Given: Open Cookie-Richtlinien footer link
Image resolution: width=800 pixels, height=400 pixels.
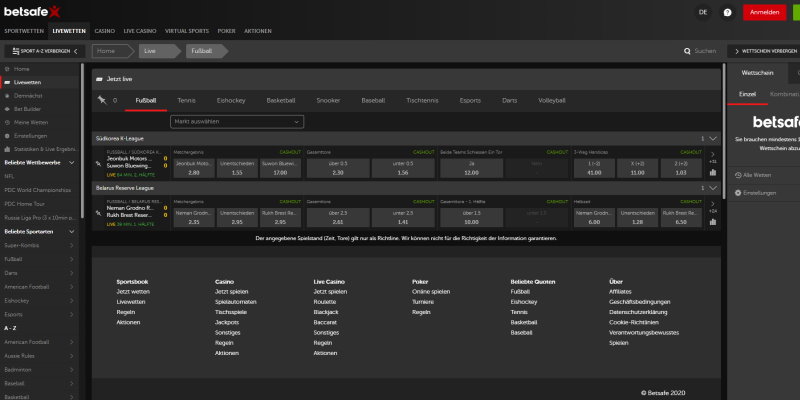Looking at the screenshot, I should point(634,322).
